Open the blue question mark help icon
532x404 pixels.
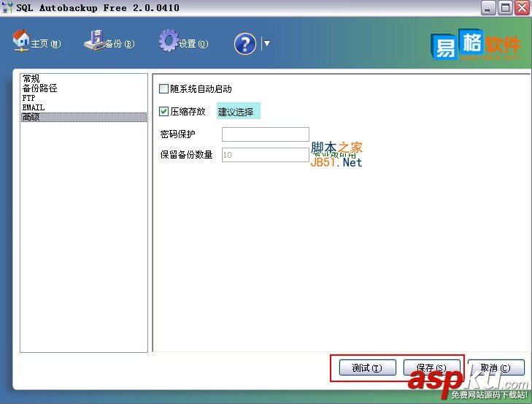click(245, 44)
